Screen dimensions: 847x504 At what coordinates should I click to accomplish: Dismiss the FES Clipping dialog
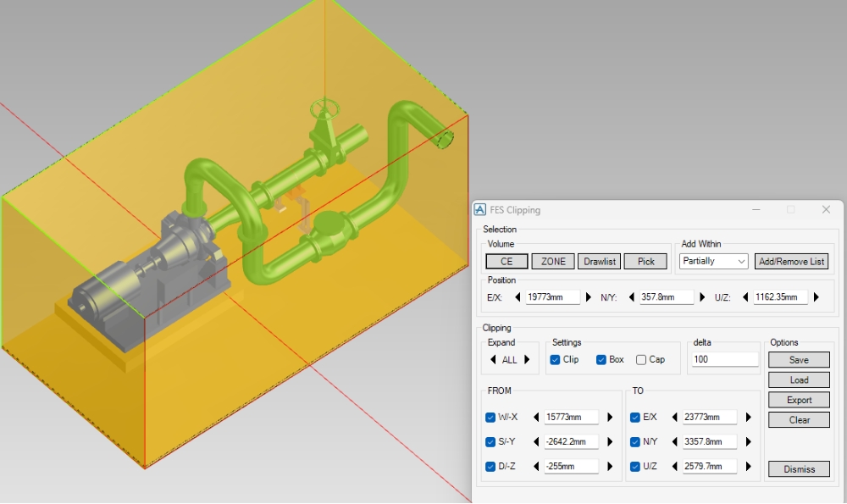point(799,469)
